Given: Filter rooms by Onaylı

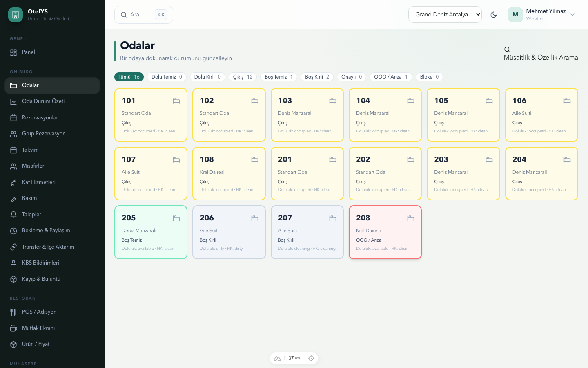Looking at the screenshot, I should pyautogui.click(x=352, y=77).
